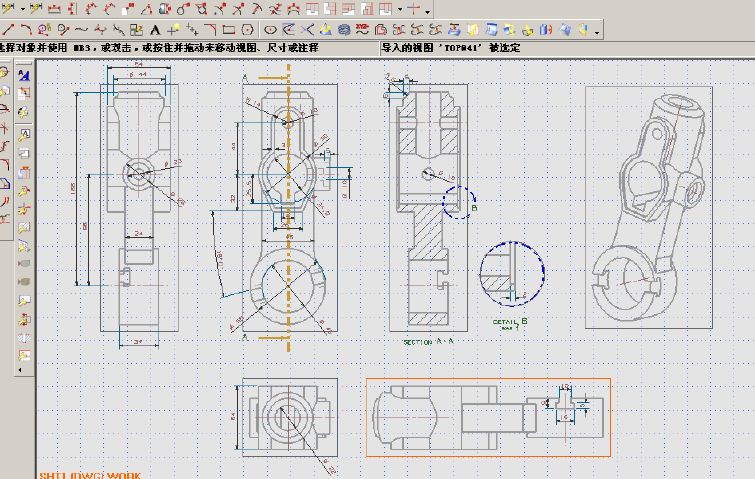755x479 pixels.
Task: Click the status text about selected view TOP@41
Action: [451, 48]
